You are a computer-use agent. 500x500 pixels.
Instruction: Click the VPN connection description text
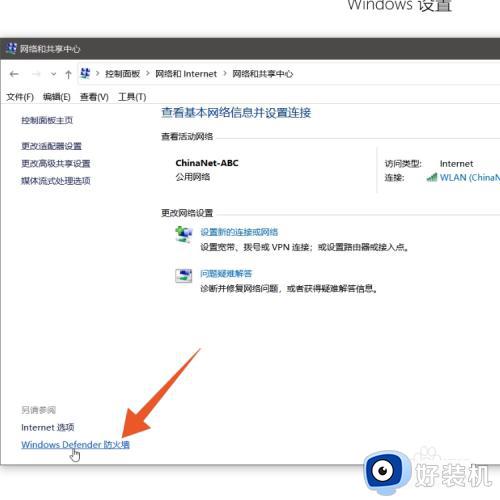click(304, 247)
